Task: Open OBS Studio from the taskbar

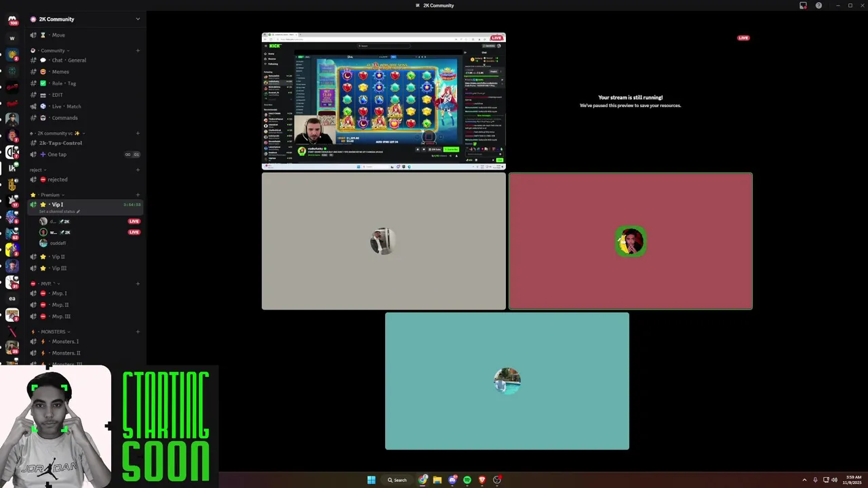Action: point(497,480)
